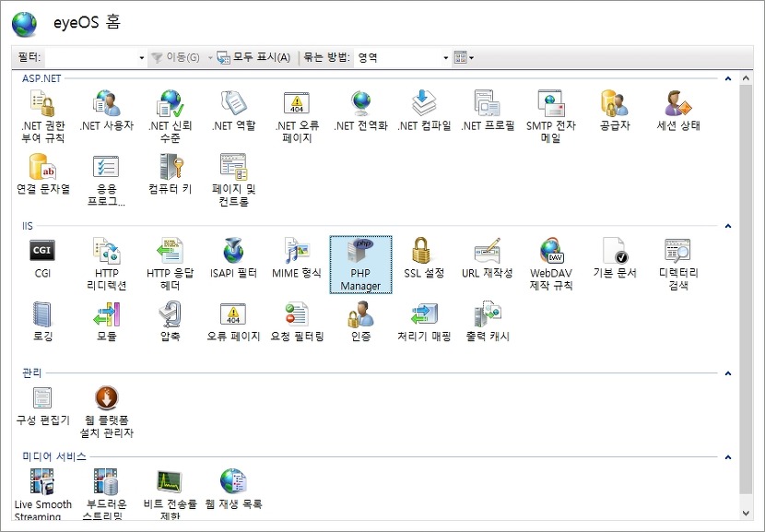Image resolution: width=765 pixels, height=532 pixels.
Task: Open the 웹 재생 목록 feature
Action: (234, 490)
